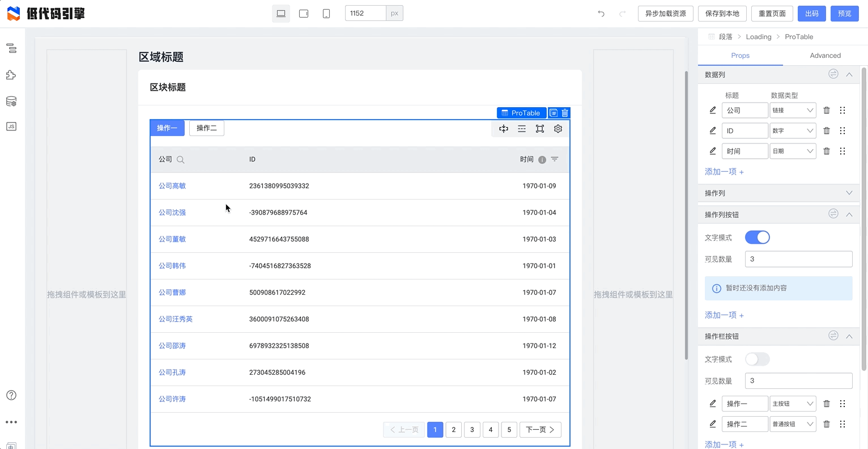The image size is (868, 449).
Task: Open the 主按钮 type dropdown
Action: point(793,404)
